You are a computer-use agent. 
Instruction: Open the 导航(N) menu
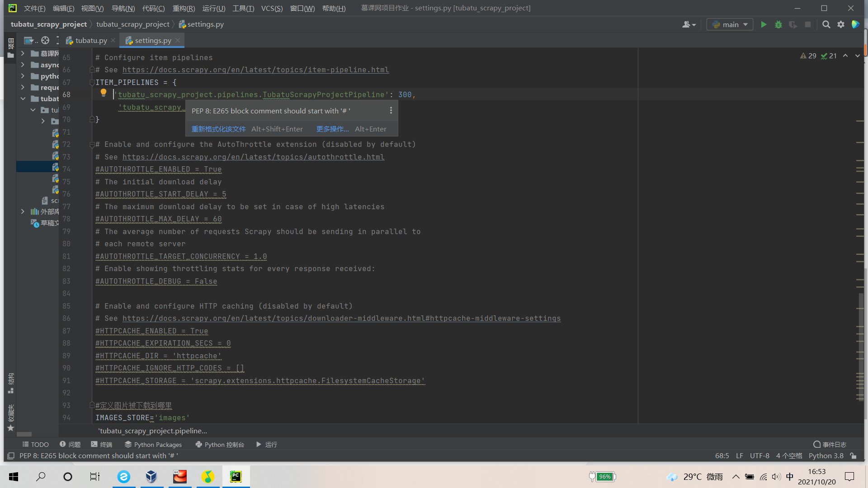(x=123, y=8)
